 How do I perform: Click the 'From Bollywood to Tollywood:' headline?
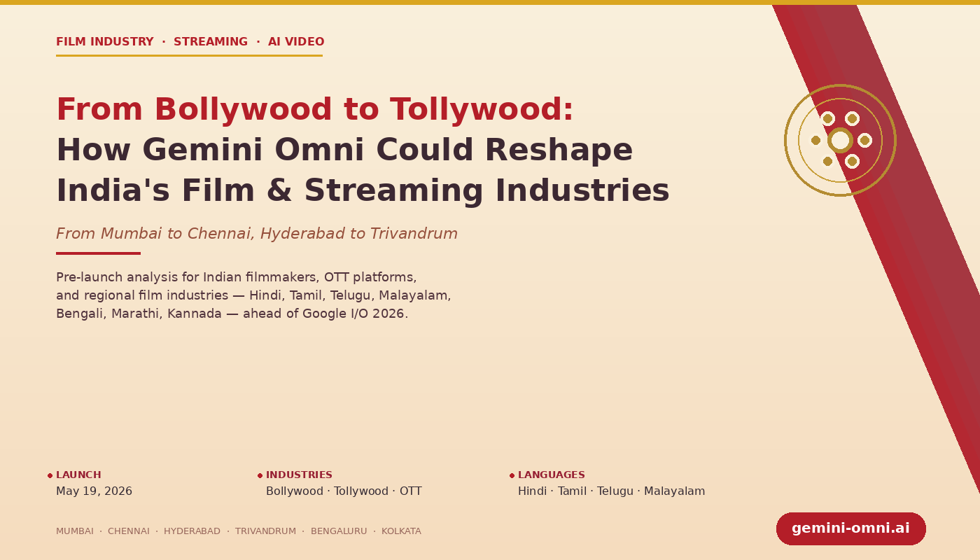pyautogui.click(x=315, y=110)
